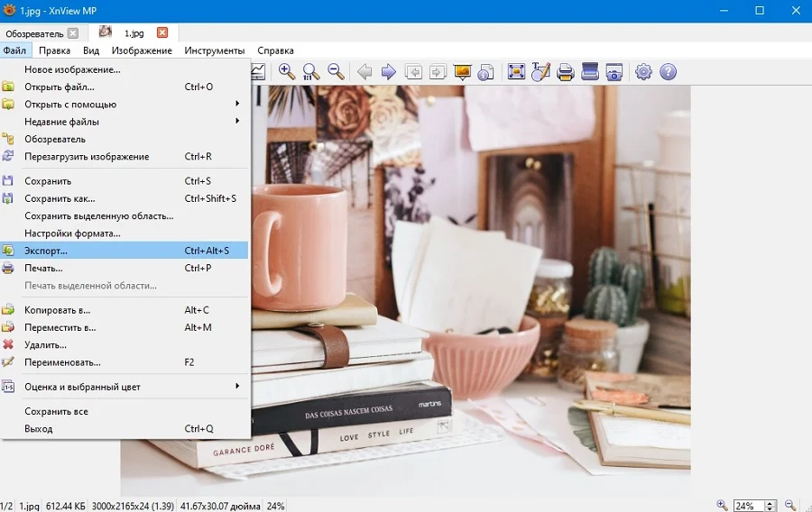Screen dimensions: 812x512
Task: Close the Обозреватель tab with its X
Action: [x=73, y=33]
